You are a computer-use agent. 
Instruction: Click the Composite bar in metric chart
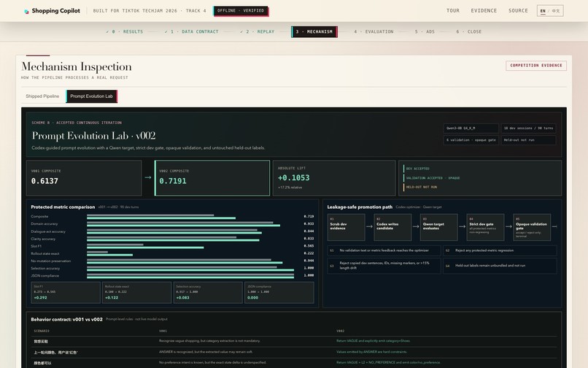(161, 216)
